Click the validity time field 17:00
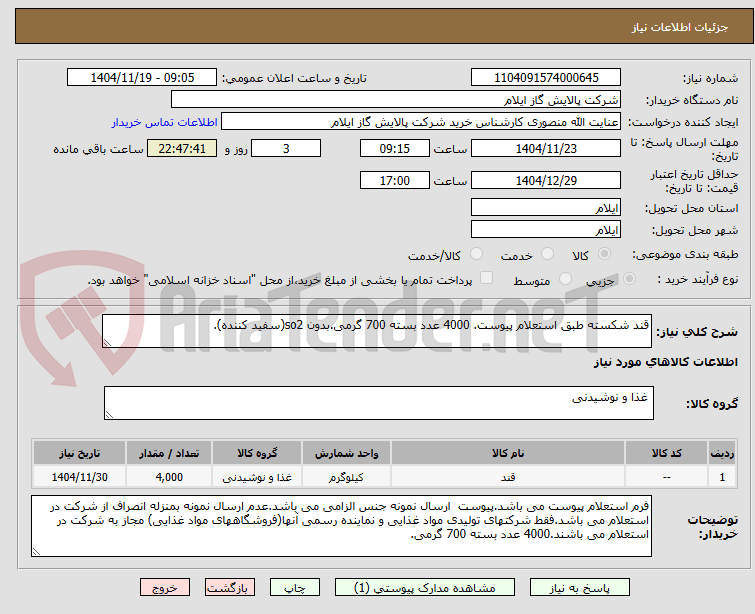 coord(395,180)
